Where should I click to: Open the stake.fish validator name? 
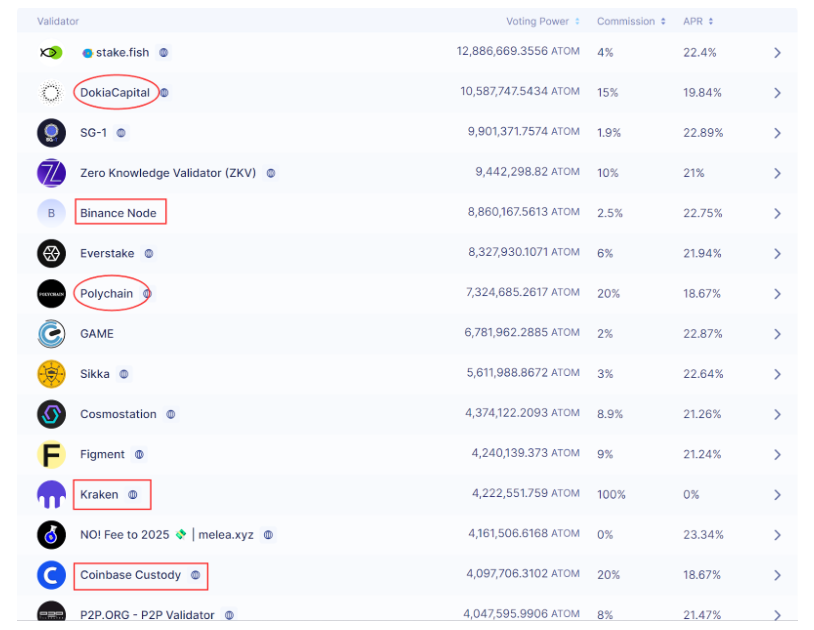click(x=122, y=52)
